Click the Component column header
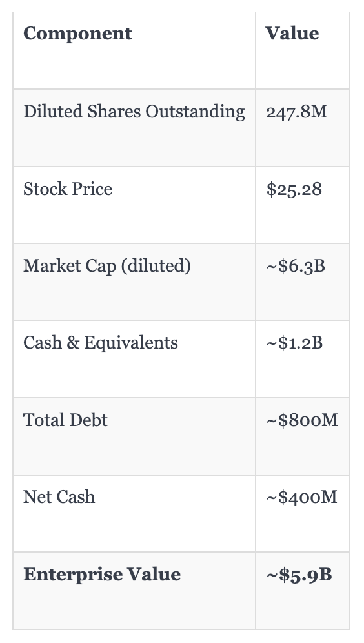This screenshot has width=364, height=643. (77, 33)
